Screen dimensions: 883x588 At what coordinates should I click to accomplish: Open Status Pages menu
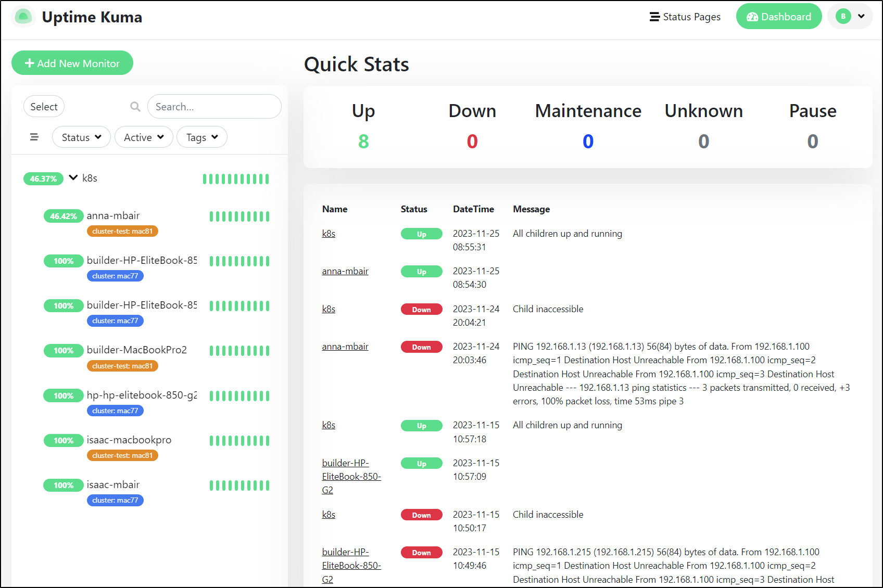[x=685, y=17]
